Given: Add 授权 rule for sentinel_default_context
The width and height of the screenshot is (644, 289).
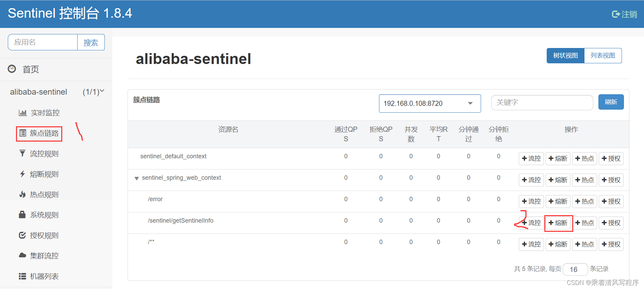Looking at the screenshot, I should tap(611, 159).
